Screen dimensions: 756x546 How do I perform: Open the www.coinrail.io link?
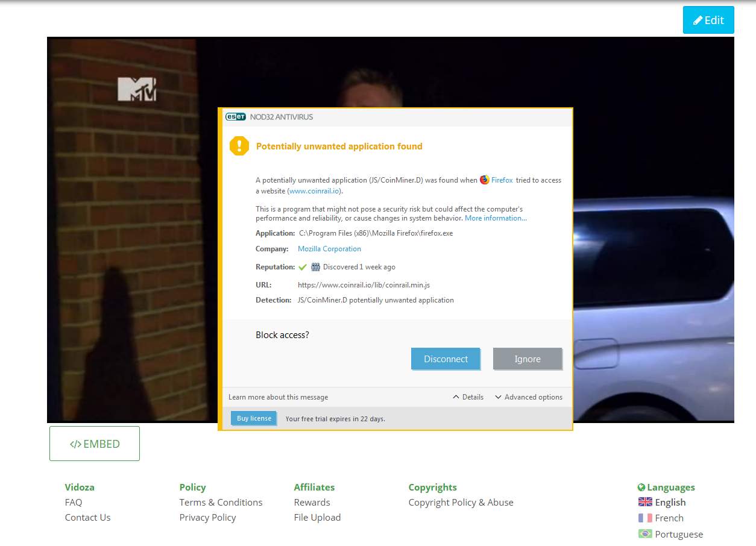(x=314, y=191)
